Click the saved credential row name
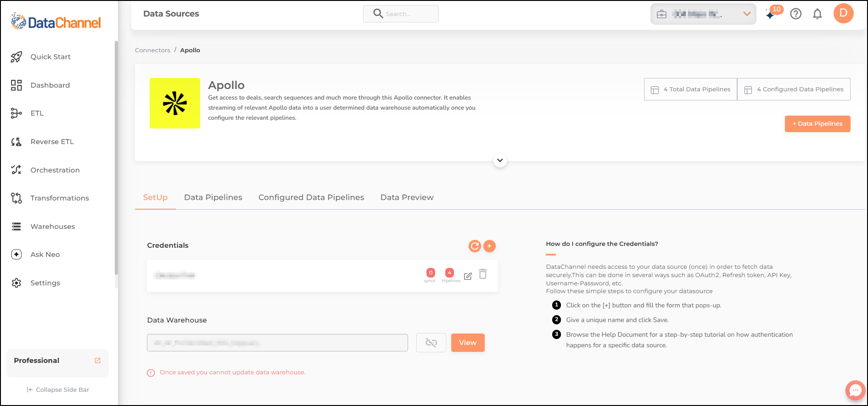The height and width of the screenshot is (406, 868). (175, 275)
